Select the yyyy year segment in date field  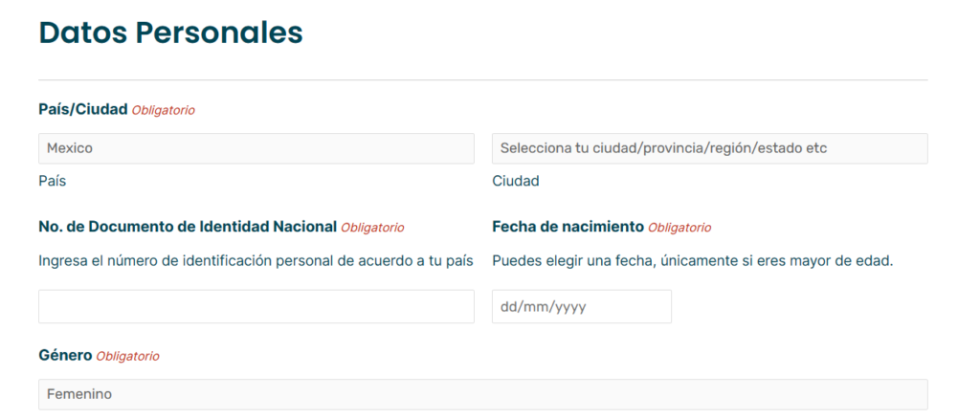point(568,306)
